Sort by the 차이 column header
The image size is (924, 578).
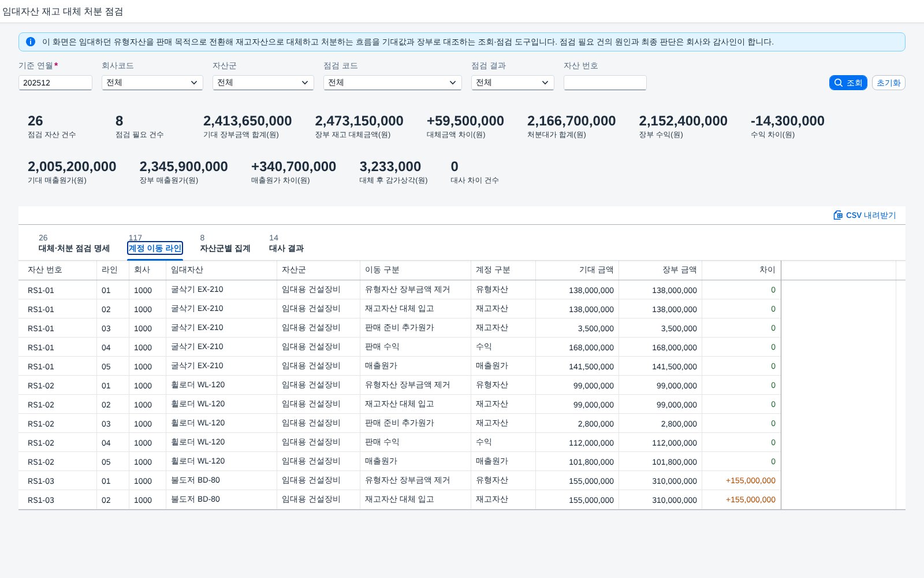pyautogui.click(x=767, y=270)
